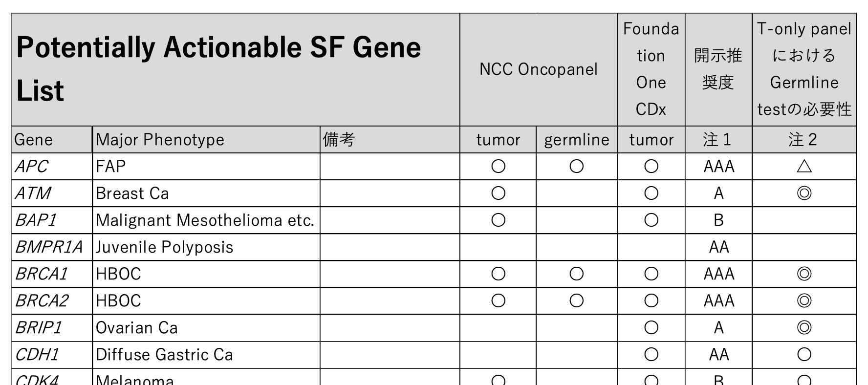The width and height of the screenshot is (868, 385).
Task: Select the "注2" header cell
Action: tap(803, 140)
